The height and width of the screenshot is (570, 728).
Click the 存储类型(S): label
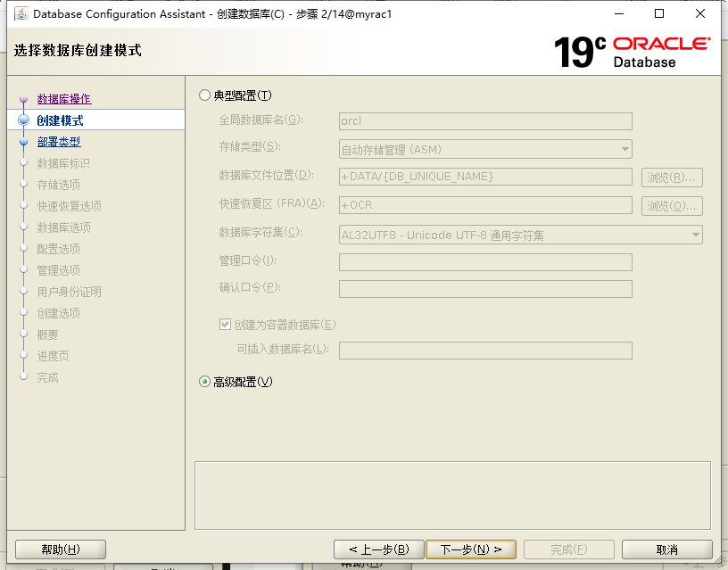pos(250,146)
